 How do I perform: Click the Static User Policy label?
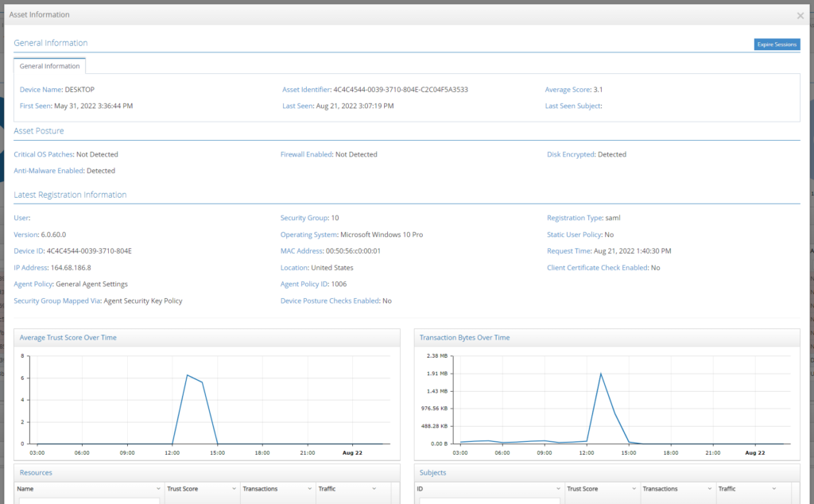click(574, 235)
